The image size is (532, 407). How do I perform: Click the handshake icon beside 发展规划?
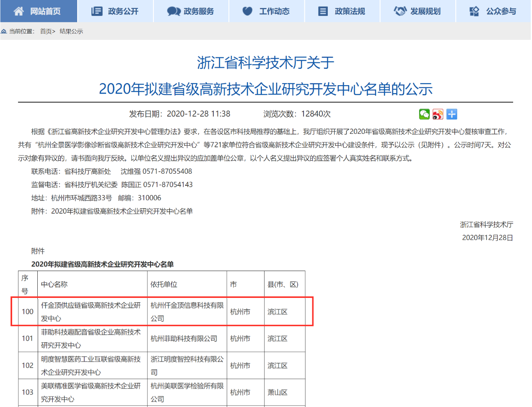400,11
